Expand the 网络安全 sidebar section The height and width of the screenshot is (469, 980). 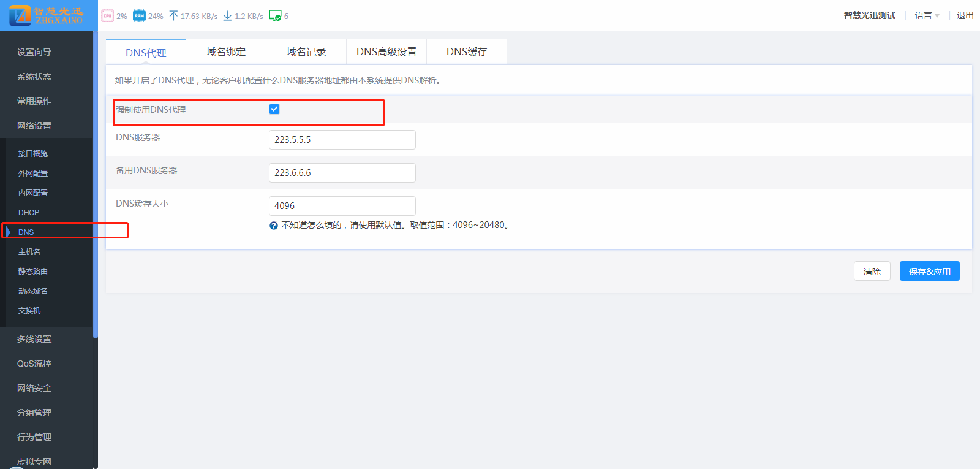(x=34, y=388)
